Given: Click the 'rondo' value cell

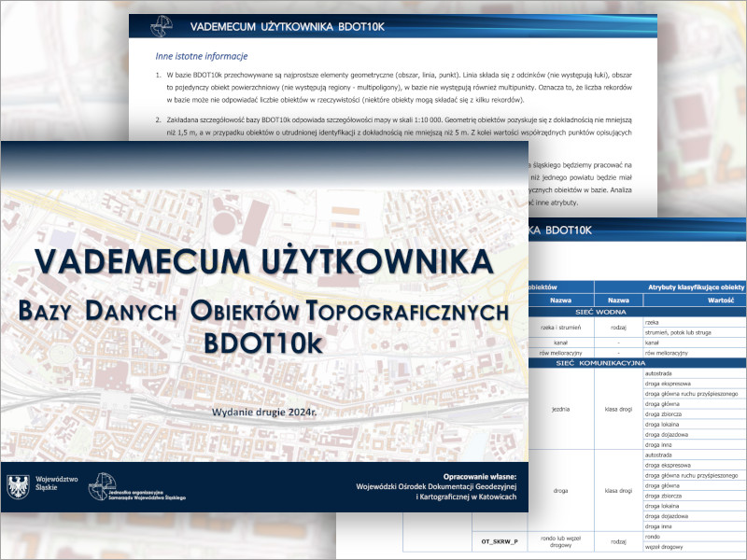Looking at the screenshot, I should (x=694, y=537).
